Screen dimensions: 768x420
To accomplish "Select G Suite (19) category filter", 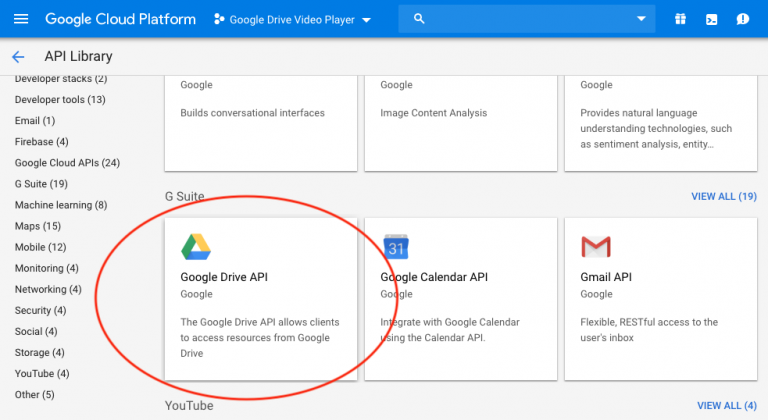I will (x=41, y=184).
